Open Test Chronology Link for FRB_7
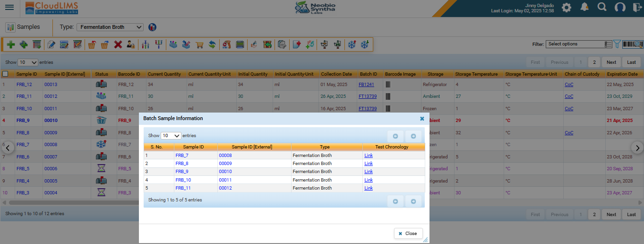This screenshot has height=244, width=644. (369, 156)
